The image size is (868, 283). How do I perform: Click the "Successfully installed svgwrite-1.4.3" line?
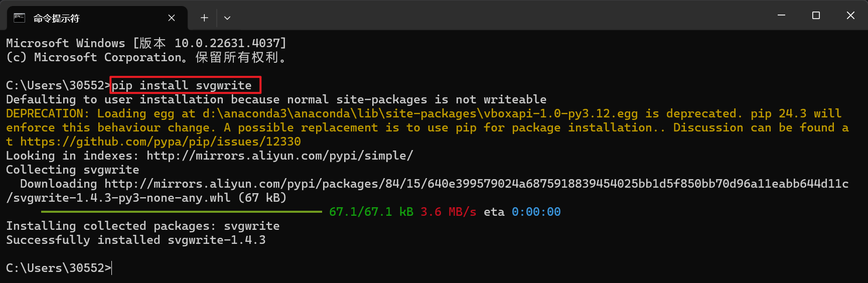tap(136, 240)
